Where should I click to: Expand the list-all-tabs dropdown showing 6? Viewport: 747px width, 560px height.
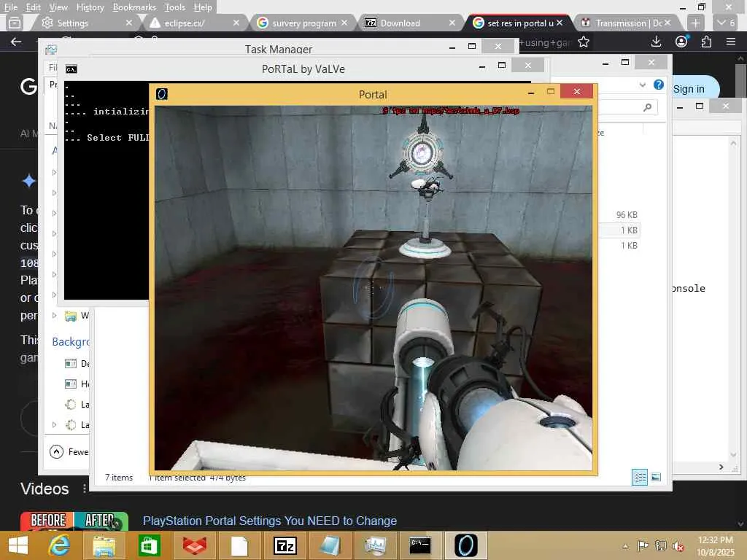click(726, 23)
